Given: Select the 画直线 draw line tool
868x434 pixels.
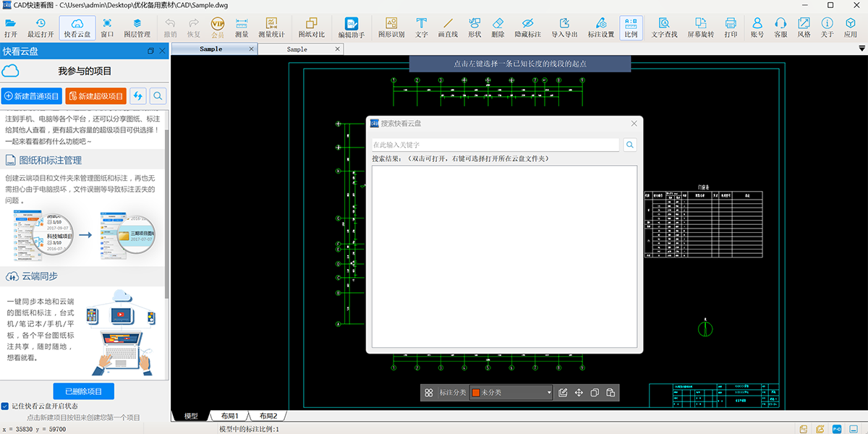Looking at the screenshot, I should (448, 27).
